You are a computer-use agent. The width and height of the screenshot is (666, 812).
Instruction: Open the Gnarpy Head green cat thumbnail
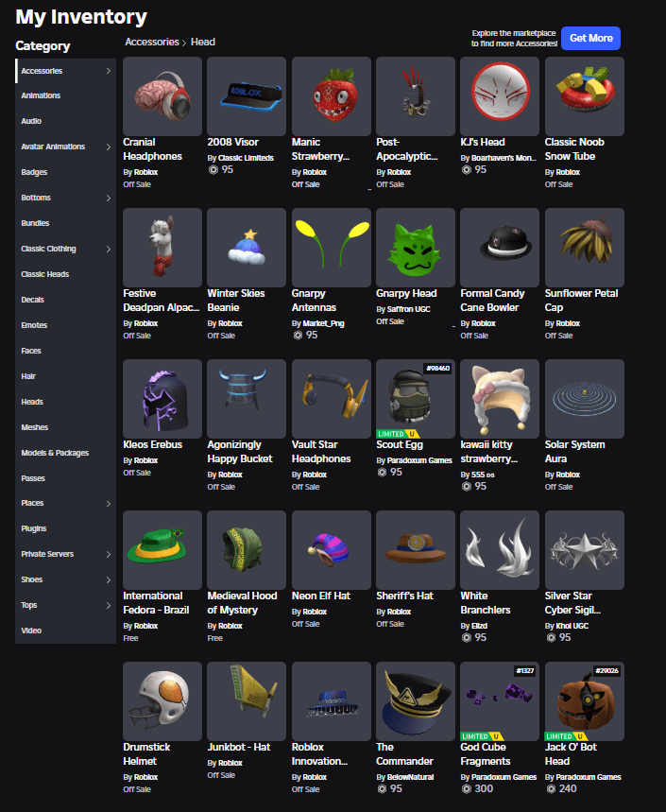[416, 247]
